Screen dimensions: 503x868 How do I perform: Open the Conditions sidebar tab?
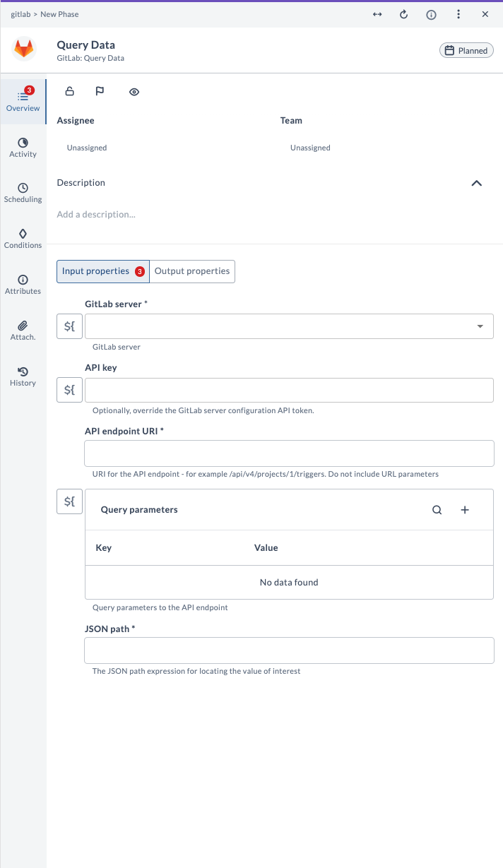[x=23, y=239]
